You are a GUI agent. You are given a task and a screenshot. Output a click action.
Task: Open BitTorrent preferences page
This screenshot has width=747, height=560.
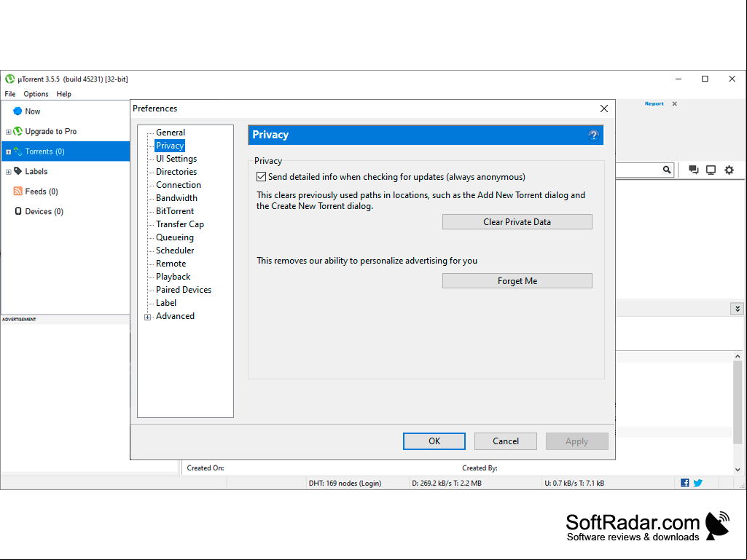pos(175,211)
